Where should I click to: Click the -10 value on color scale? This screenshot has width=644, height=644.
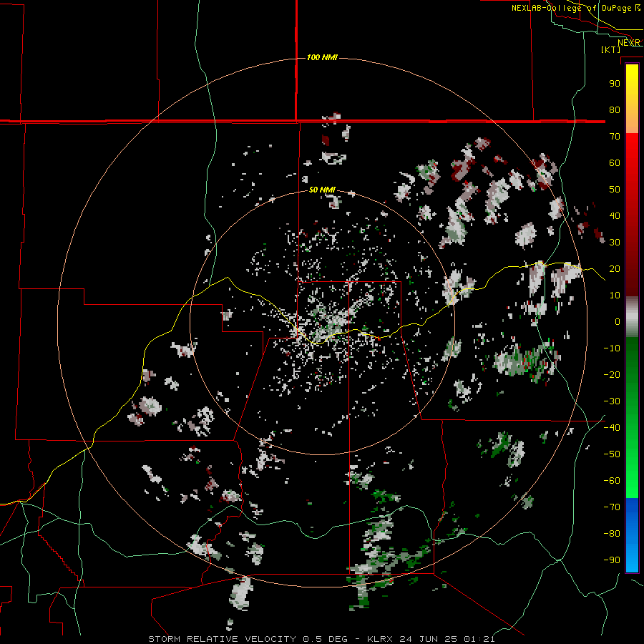pos(612,348)
